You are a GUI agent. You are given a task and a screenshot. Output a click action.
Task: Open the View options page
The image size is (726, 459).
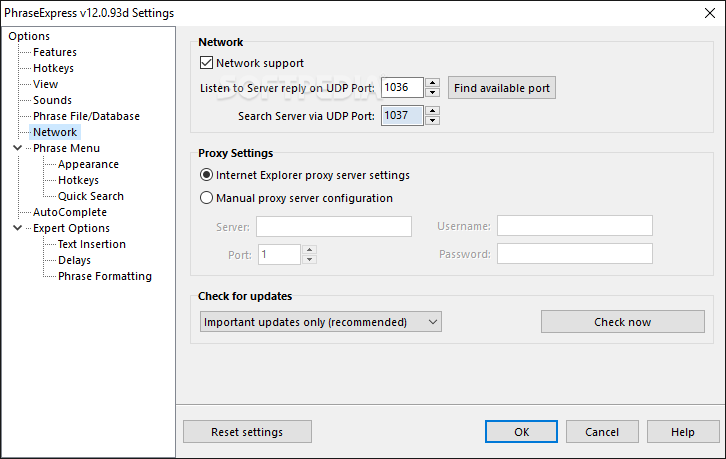click(45, 84)
